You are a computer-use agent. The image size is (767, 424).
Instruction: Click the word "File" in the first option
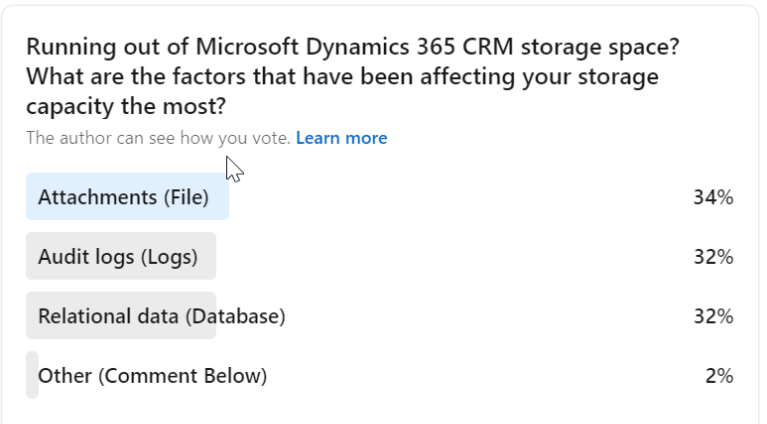185,198
